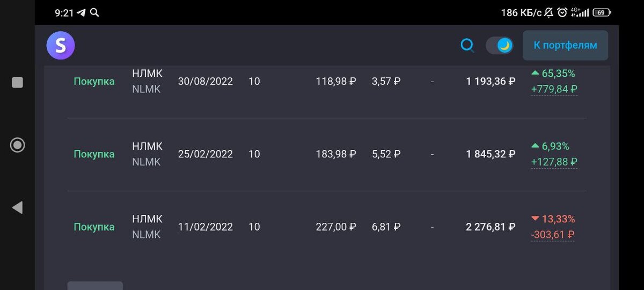The height and width of the screenshot is (290, 644).
Task: Open Telegram notification icon in status bar
Action: (x=81, y=12)
